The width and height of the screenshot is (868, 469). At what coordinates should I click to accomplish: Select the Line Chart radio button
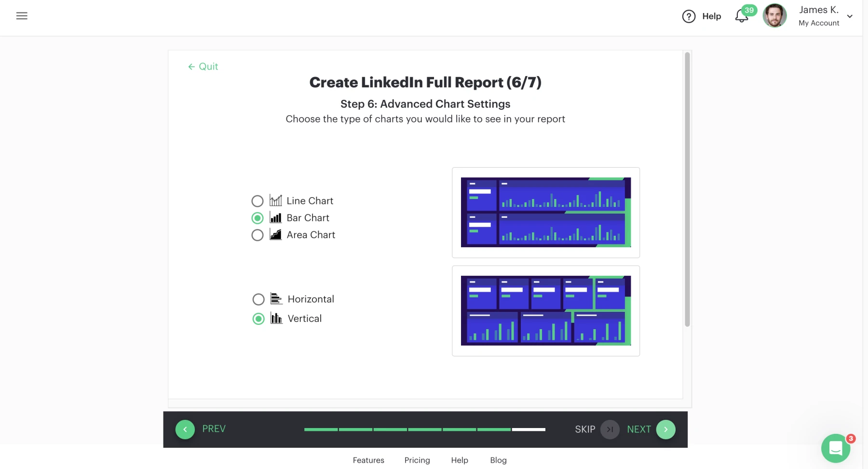258,201
